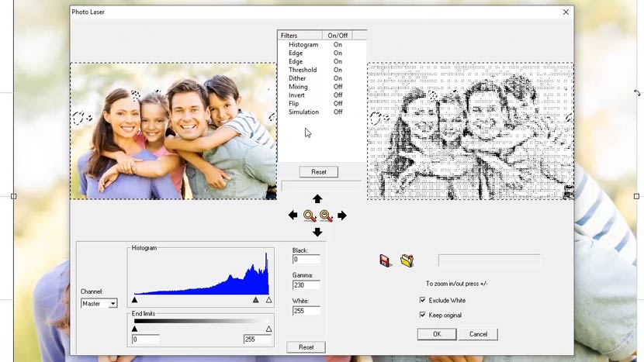Image resolution: width=644 pixels, height=362 pixels.
Task: Click the yellow folder open icon
Action: [407, 260]
